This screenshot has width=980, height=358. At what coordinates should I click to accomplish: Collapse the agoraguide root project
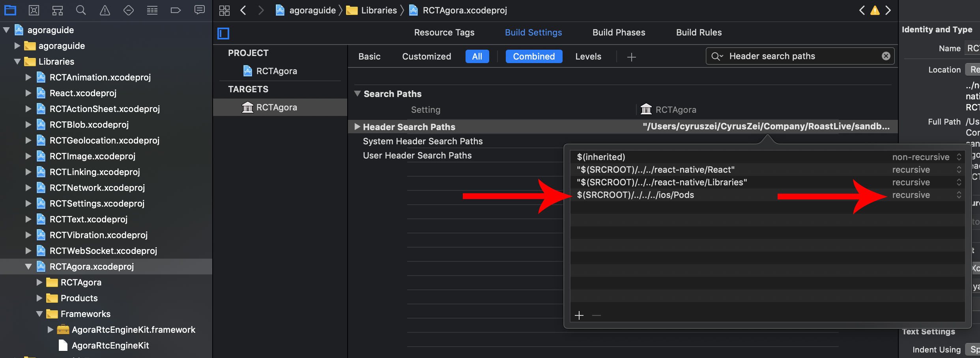(6, 30)
